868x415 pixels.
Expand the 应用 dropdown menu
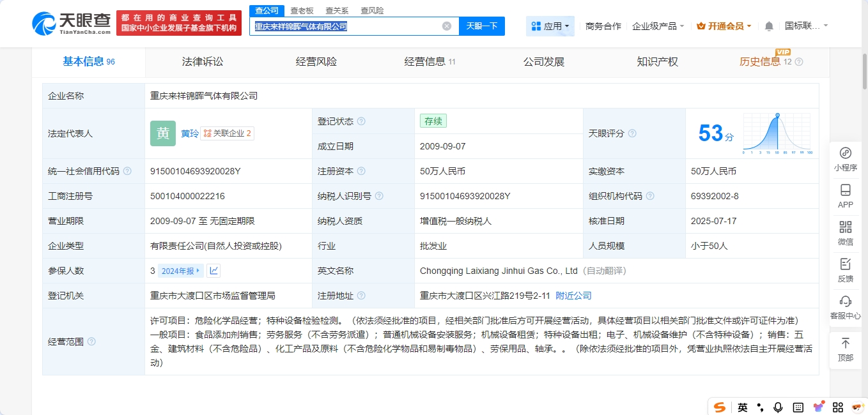point(550,26)
